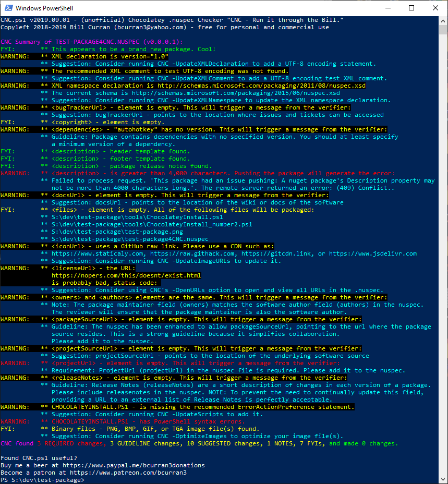The height and width of the screenshot is (484, 448).
Task: Click the scrollbar up arrow
Action: 443,21
